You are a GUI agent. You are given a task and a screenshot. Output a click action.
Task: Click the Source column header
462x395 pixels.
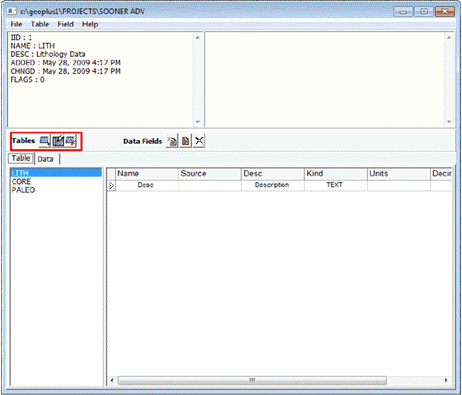pos(210,174)
